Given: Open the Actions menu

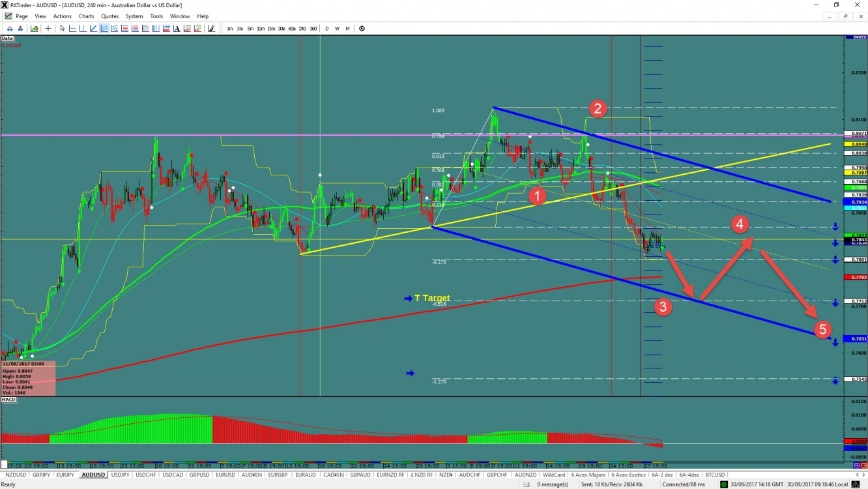Looking at the screenshot, I should [x=63, y=16].
